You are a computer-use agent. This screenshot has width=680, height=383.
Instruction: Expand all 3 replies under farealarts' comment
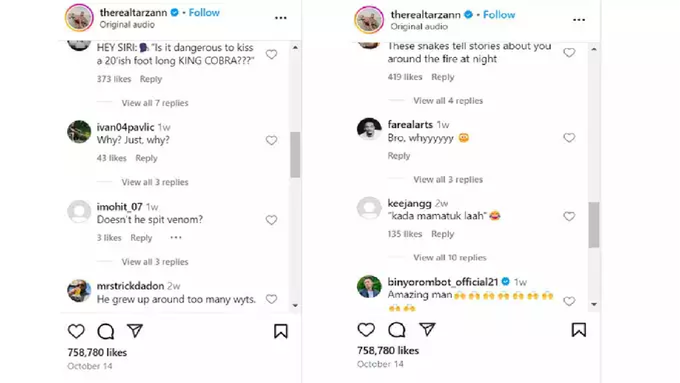(x=448, y=180)
